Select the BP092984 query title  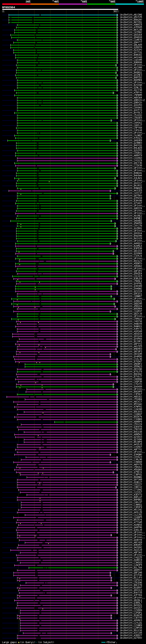click(x=8, y=7)
